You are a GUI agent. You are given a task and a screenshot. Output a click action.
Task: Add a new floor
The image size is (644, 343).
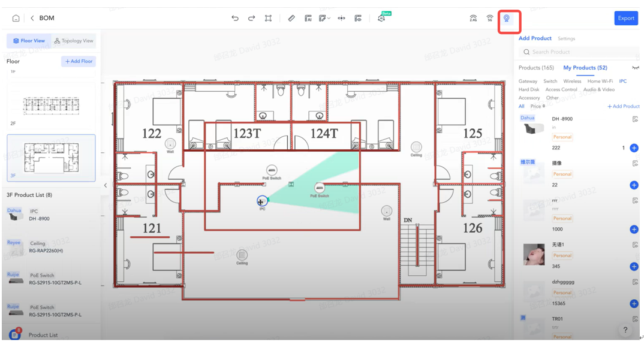point(79,61)
